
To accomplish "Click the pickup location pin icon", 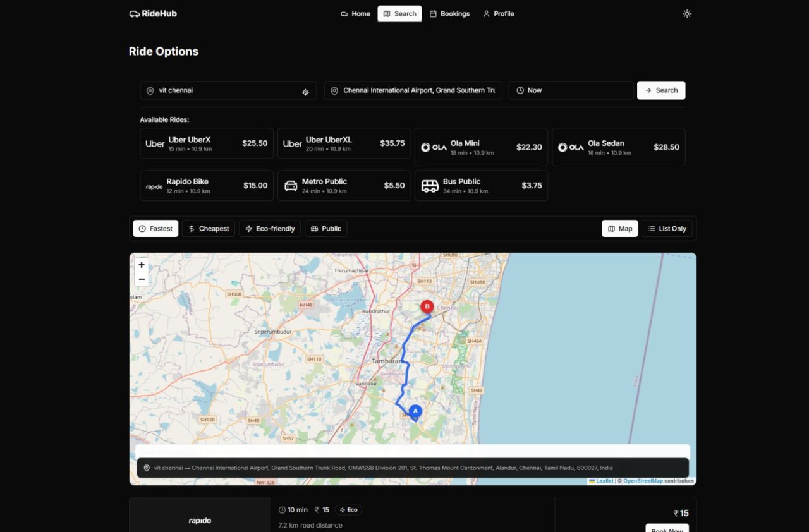I will pos(150,91).
